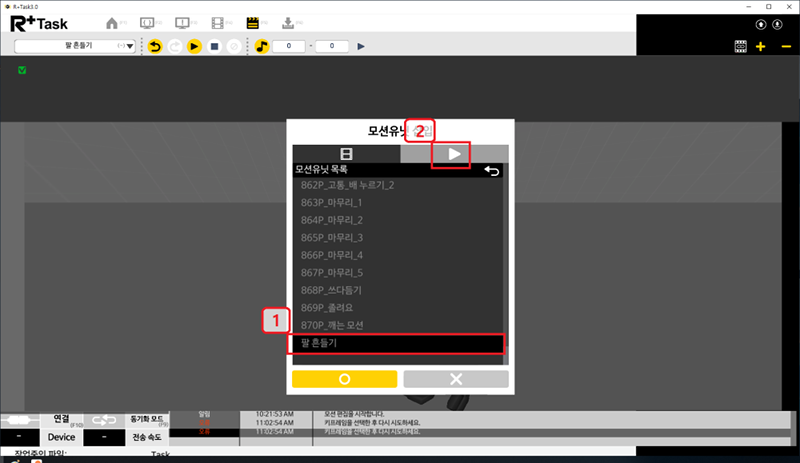Select 팔 흔들기 in motion unit list
The width and height of the screenshot is (800, 463).
[x=396, y=343]
